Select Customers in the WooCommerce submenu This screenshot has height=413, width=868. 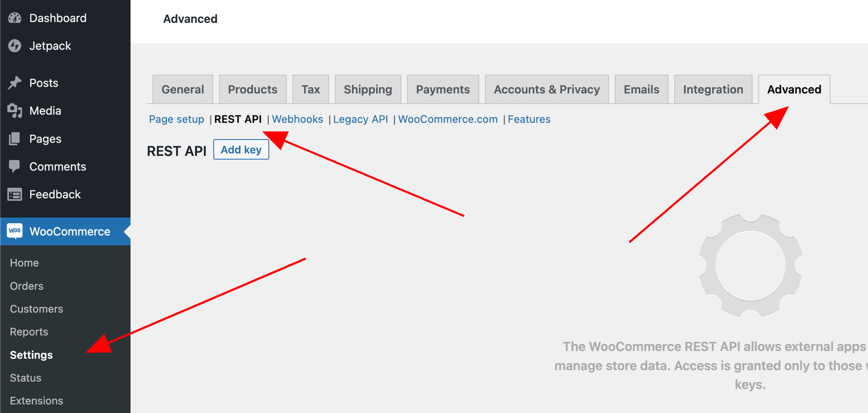[x=36, y=309]
